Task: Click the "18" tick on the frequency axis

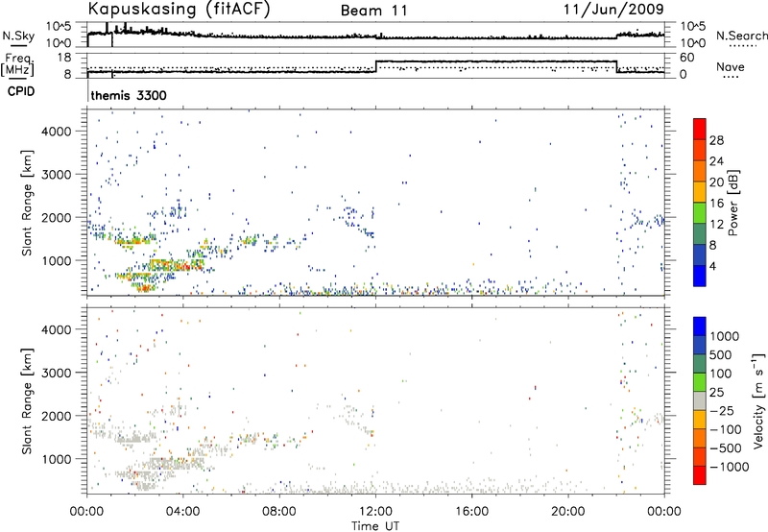Action: coord(64,58)
